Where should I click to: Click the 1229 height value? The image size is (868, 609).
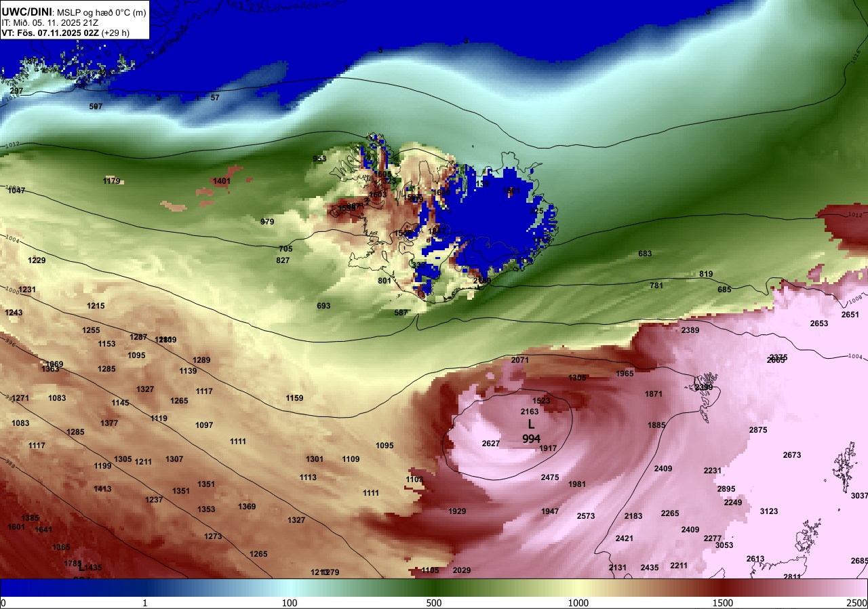point(37,260)
